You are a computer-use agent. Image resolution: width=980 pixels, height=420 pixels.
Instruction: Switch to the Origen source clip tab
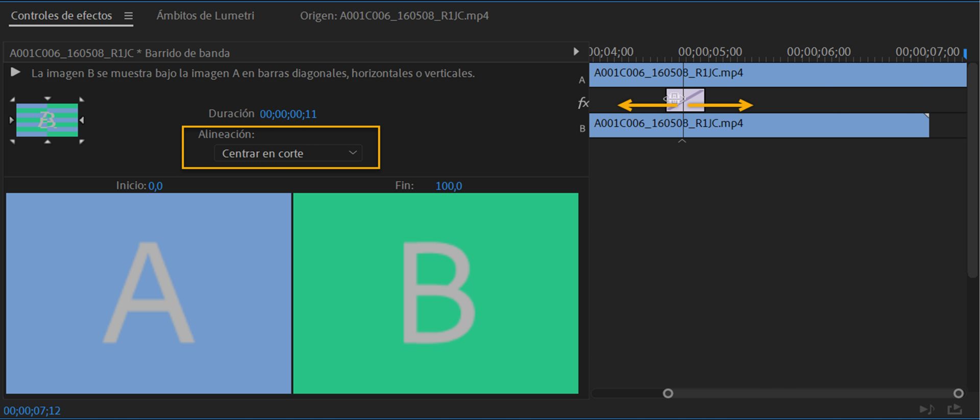[394, 16]
